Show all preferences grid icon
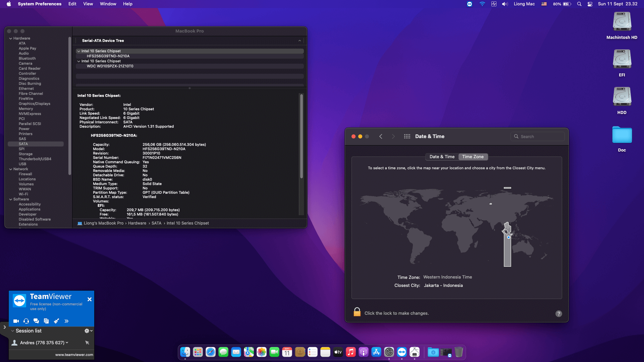The height and width of the screenshot is (362, 644). (x=407, y=136)
